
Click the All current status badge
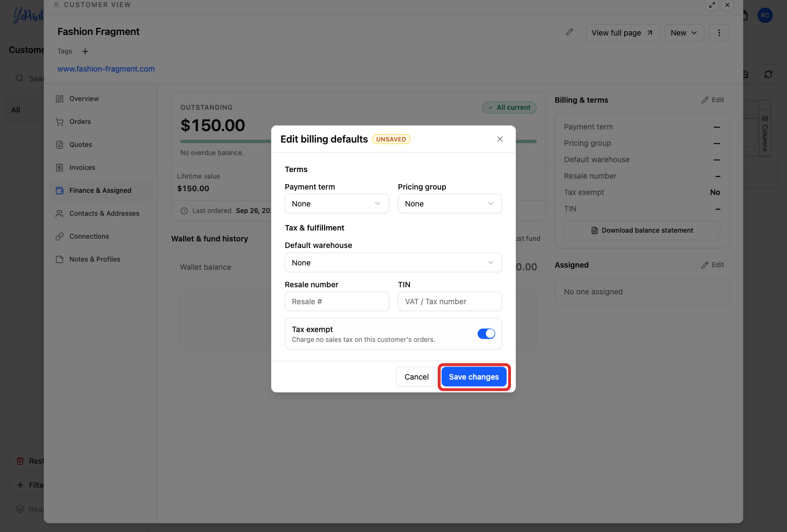pyautogui.click(x=509, y=108)
